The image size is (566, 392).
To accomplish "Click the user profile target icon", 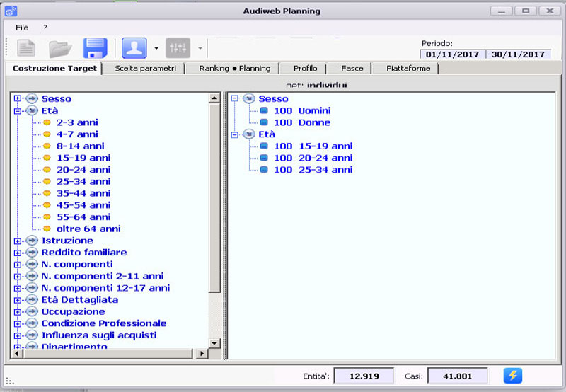I will [133, 48].
